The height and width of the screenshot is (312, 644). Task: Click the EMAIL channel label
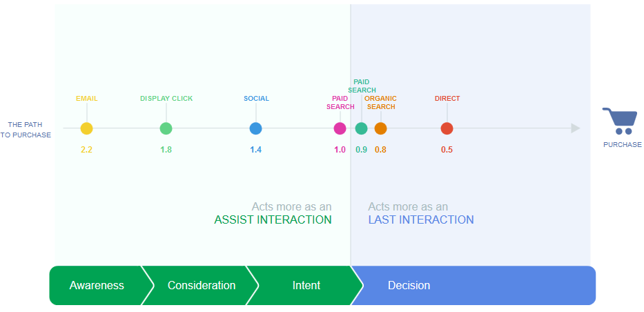pyautogui.click(x=86, y=99)
